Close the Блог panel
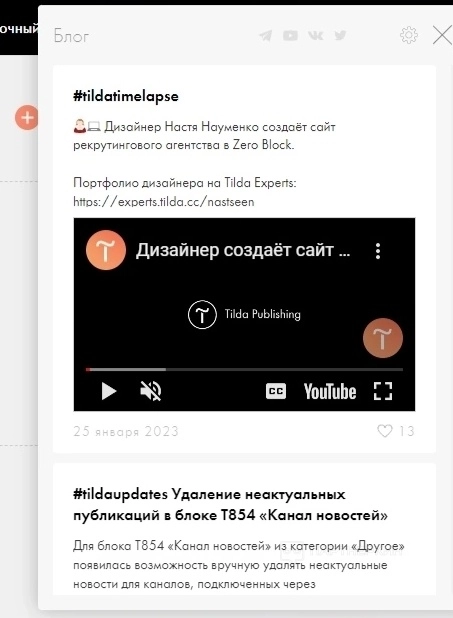453x618 pixels. pos(442,35)
